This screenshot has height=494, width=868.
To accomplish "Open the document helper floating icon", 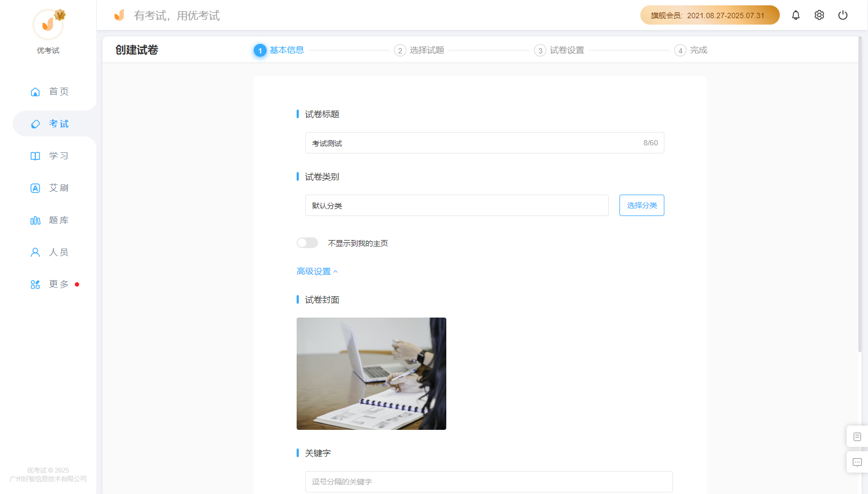I will 857,437.
